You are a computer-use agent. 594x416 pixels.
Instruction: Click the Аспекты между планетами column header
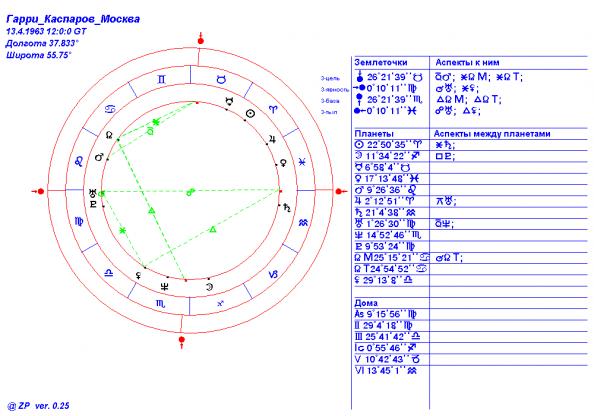pyautogui.click(x=492, y=134)
